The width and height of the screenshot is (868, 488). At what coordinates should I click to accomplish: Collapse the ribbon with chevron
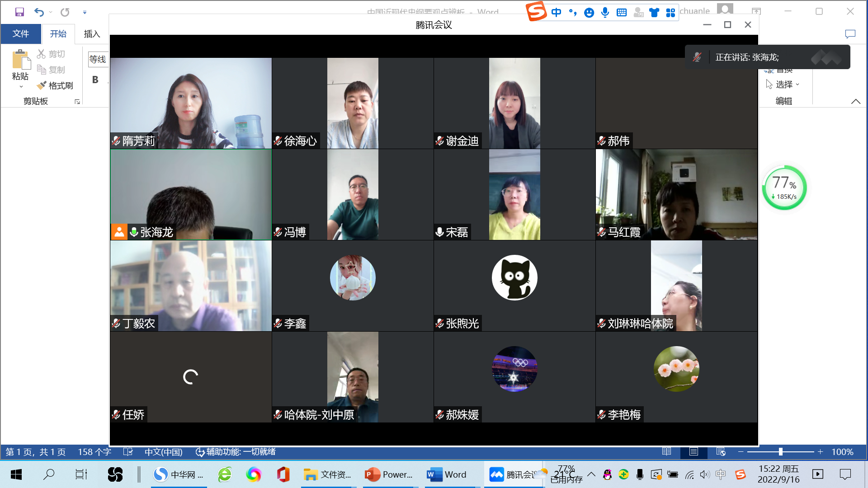[855, 101]
